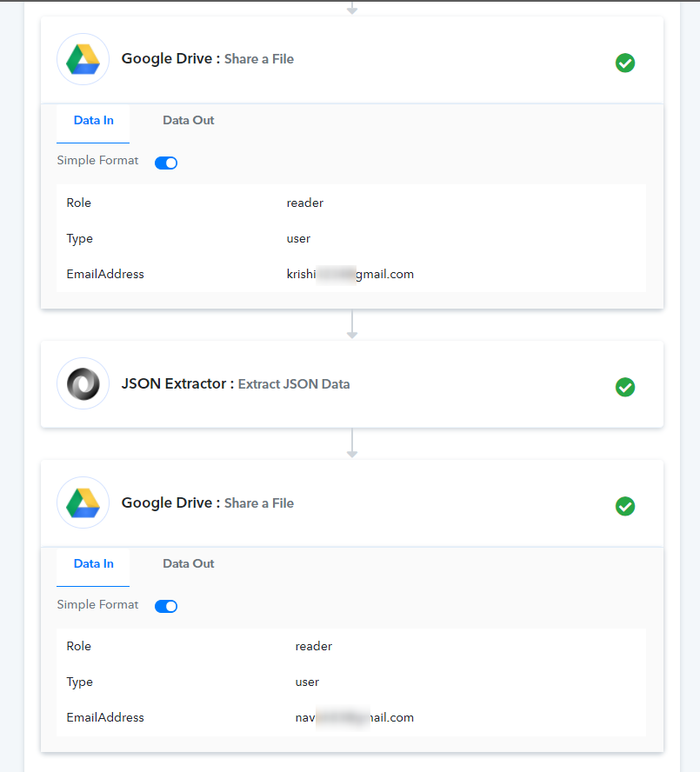700x772 pixels.
Task: Click the email value starting with nav
Action: pos(354,718)
